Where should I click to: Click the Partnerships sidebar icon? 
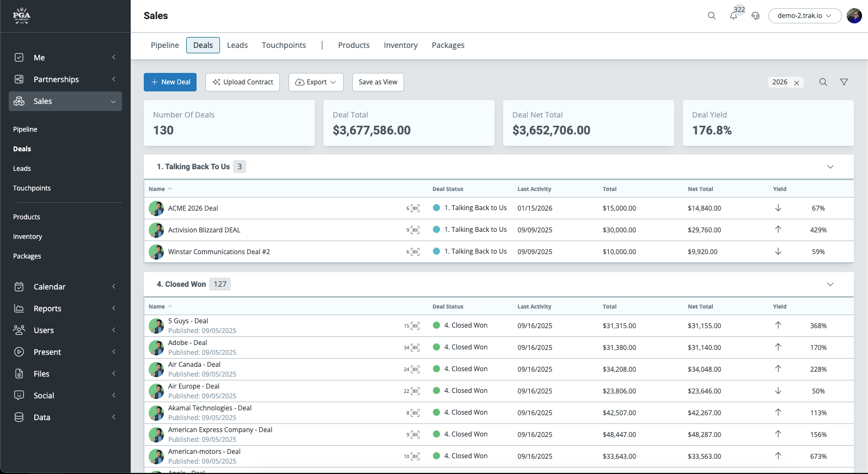coord(19,79)
